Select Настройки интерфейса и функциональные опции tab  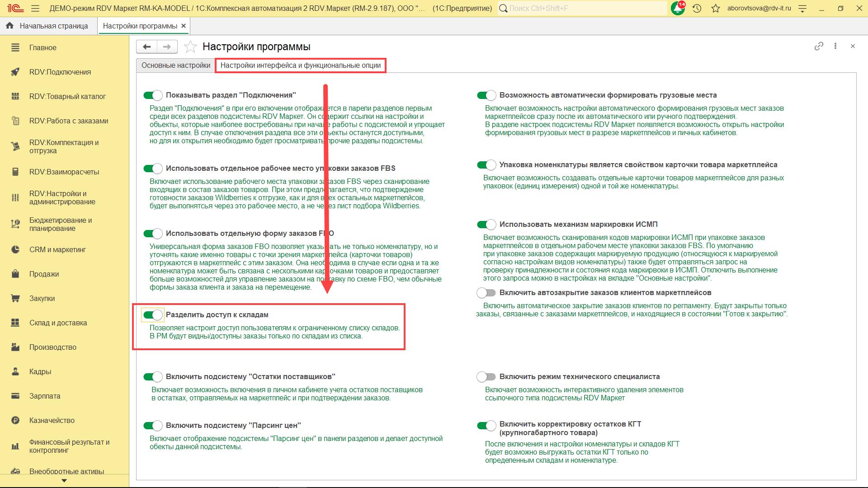(x=301, y=66)
